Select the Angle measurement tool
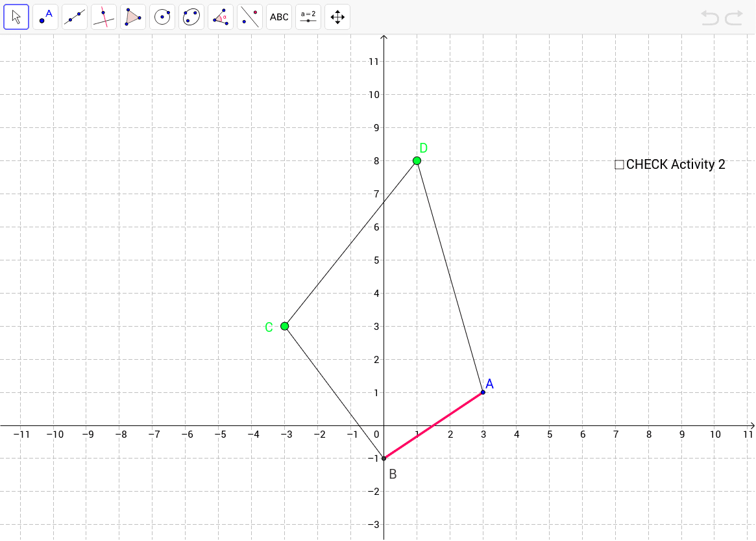This screenshot has height=541, width=756. [x=221, y=17]
